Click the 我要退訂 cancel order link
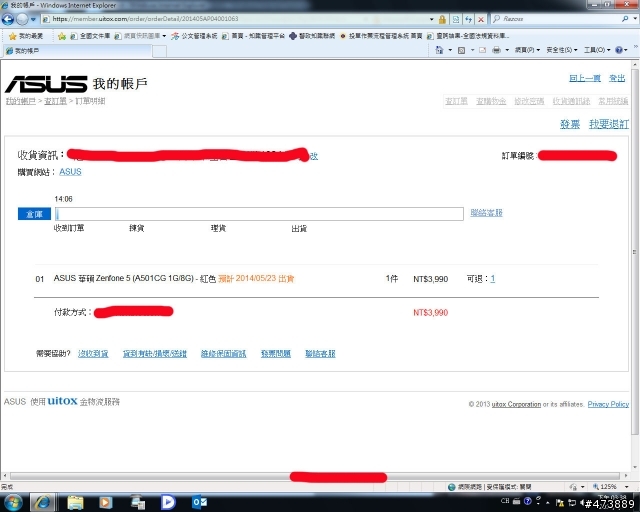 click(609, 124)
